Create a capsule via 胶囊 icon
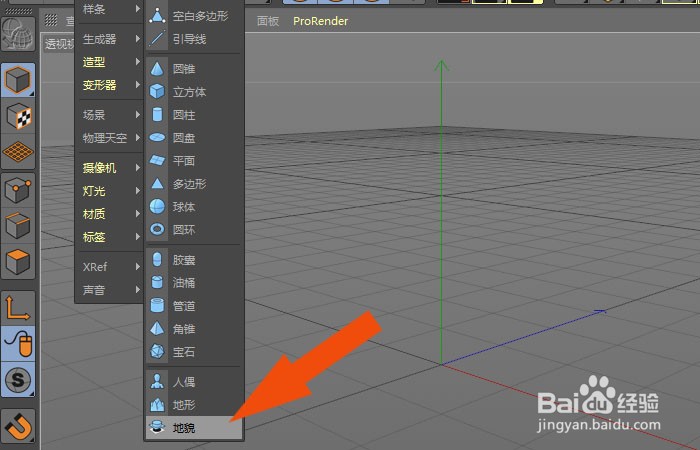The image size is (700, 450). click(157, 259)
